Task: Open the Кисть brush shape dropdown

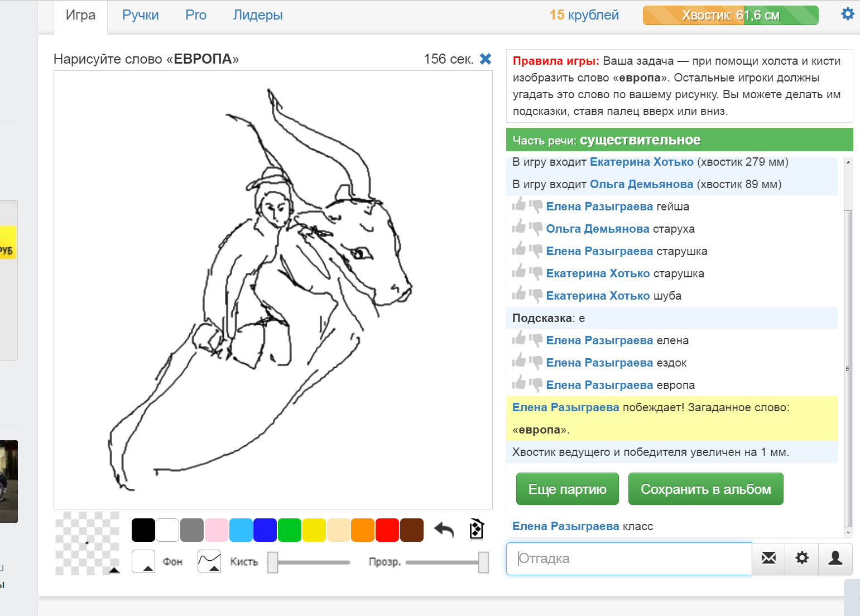Action: click(209, 561)
